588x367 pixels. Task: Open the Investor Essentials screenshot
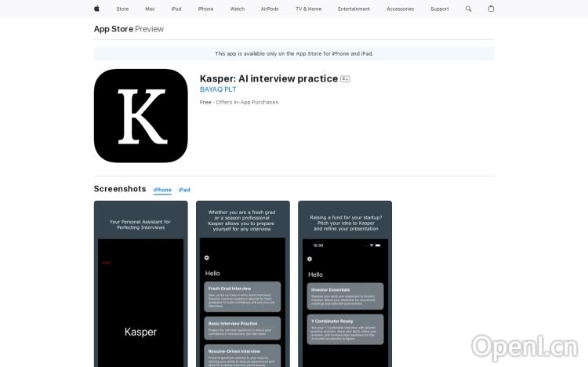click(345, 284)
